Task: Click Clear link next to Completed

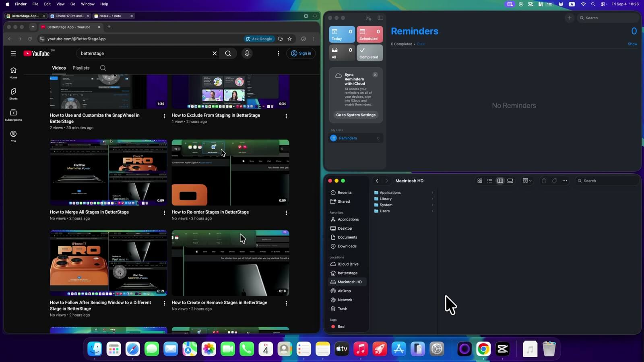Action: point(421,44)
